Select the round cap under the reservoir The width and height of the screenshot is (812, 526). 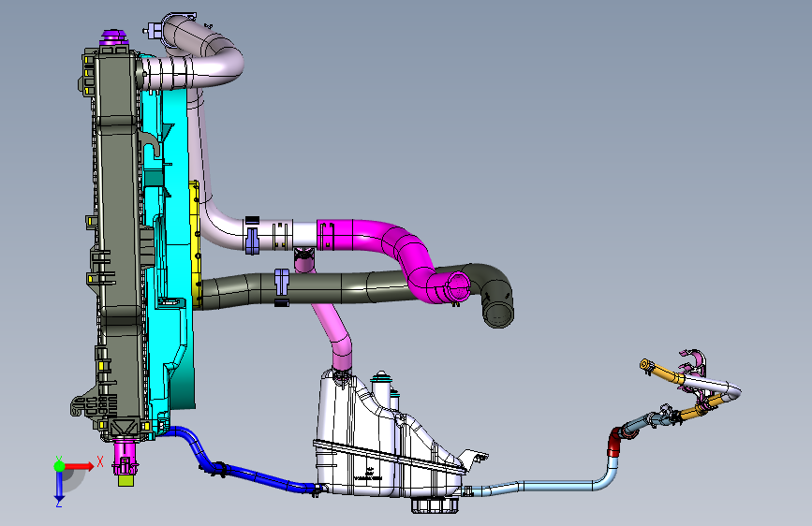point(435,504)
